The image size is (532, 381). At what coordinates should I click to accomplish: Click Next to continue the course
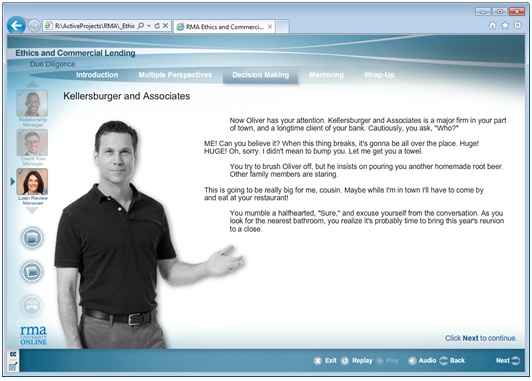click(x=508, y=361)
